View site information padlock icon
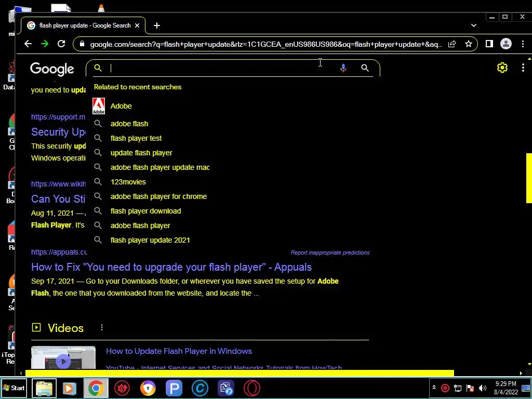Viewport: 532px width, 399px height. tap(82, 44)
